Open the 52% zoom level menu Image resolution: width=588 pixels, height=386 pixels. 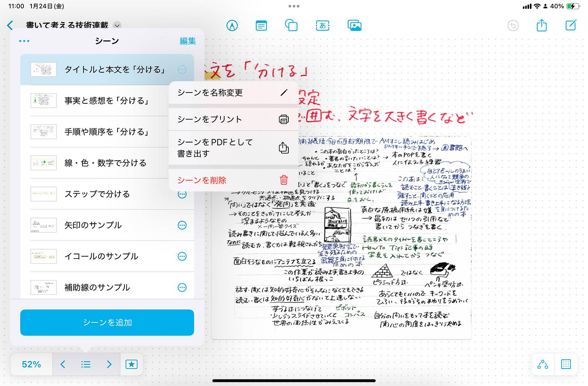click(31, 364)
